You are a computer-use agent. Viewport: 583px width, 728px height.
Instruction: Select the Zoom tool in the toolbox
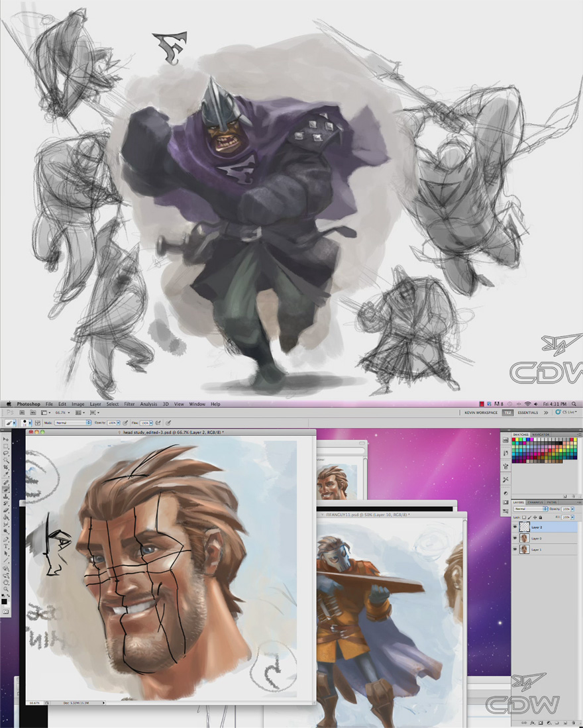[6, 589]
